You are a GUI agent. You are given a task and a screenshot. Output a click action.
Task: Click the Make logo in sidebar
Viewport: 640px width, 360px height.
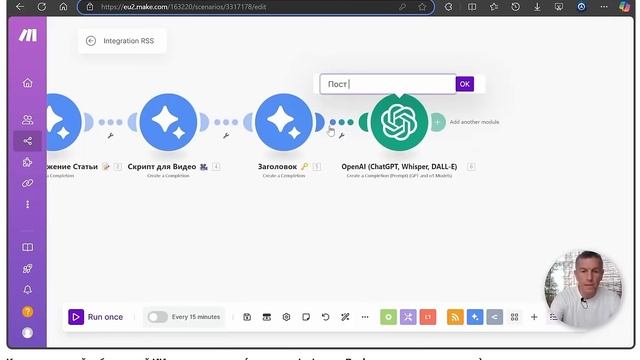coord(28,35)
